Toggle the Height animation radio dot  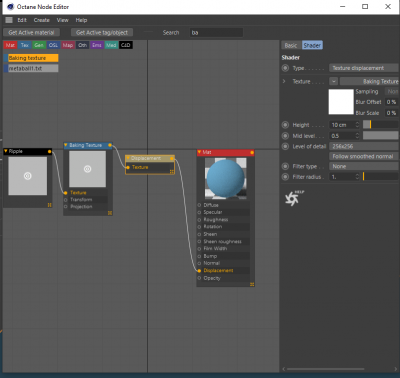click(285, 125)
